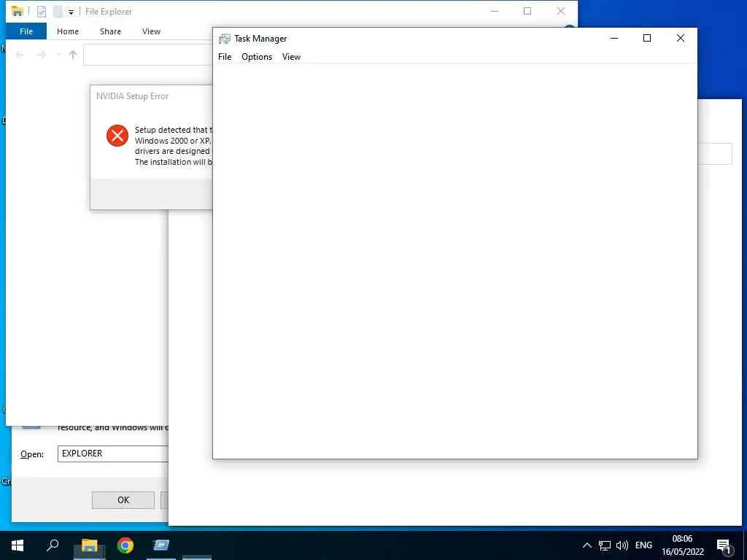Screen dimensions: 747x560
Task: Open the Task Manager Options menu
Action: point(257,57)
